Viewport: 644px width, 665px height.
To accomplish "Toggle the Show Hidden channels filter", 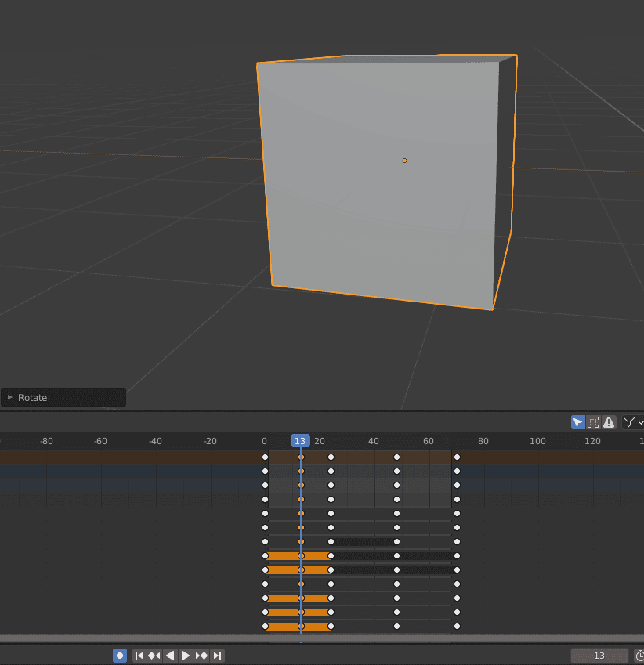I will click(x=593, y=422).
